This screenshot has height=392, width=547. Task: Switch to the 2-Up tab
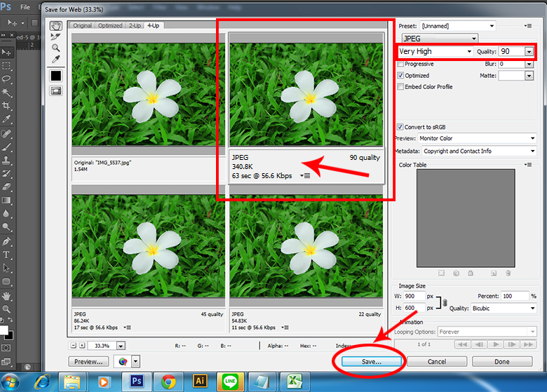point(134,25)
